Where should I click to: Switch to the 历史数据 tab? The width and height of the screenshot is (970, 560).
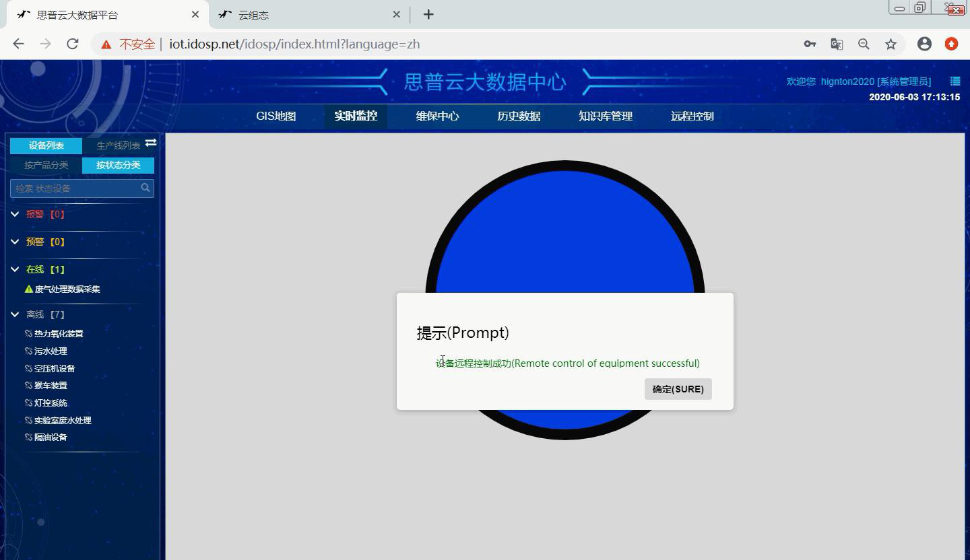(518, 116)
